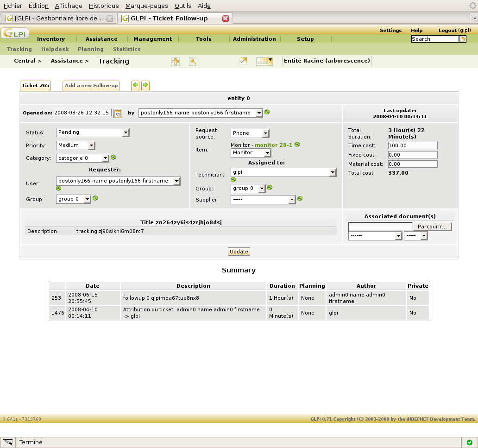Open first associated document dropdown

(375, 236)
